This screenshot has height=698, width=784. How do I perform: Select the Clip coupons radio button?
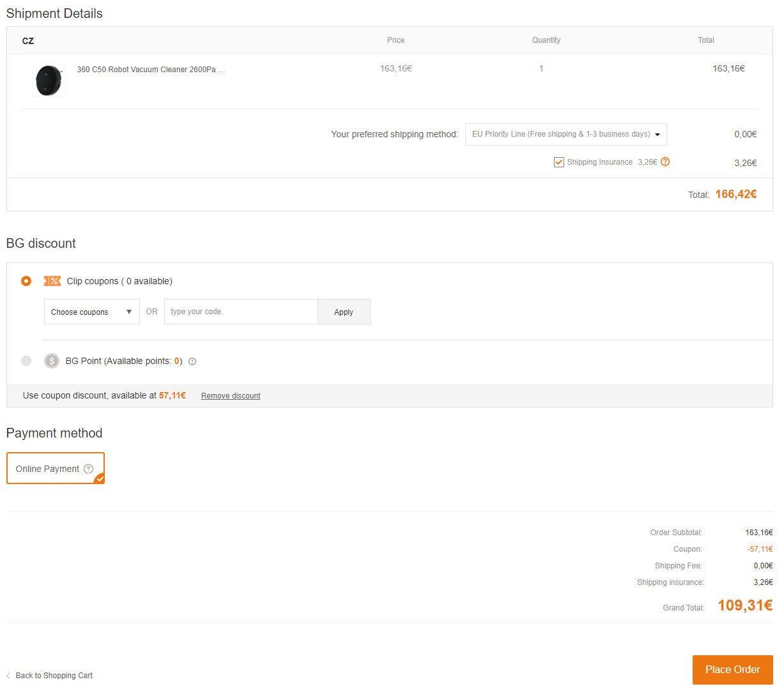[x=26, y=281]
